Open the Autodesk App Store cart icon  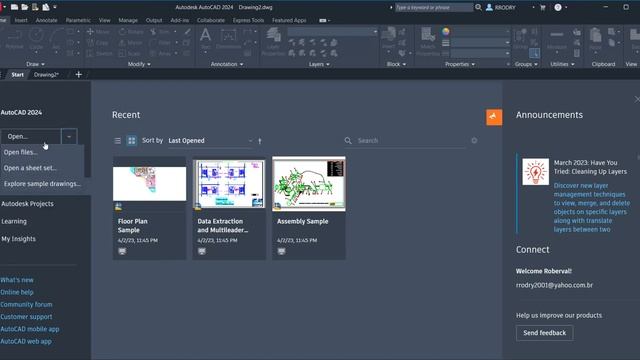click(543, 7)
